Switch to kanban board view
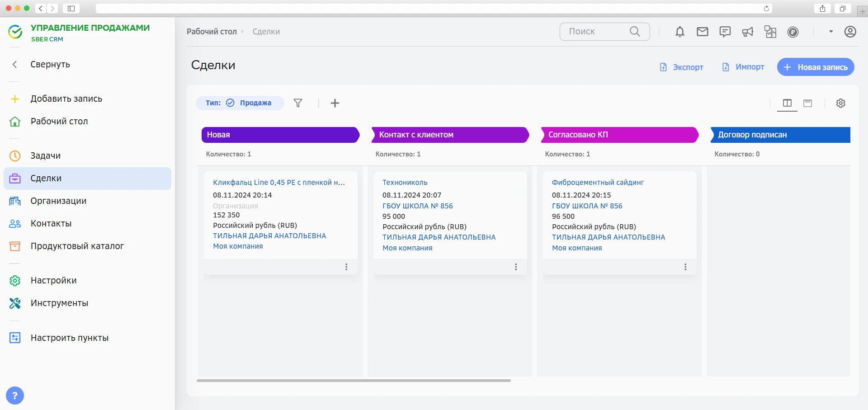Image resolution: width=868 pixels, height=410 pixels. pyautogui.click(x=787, y=103)
